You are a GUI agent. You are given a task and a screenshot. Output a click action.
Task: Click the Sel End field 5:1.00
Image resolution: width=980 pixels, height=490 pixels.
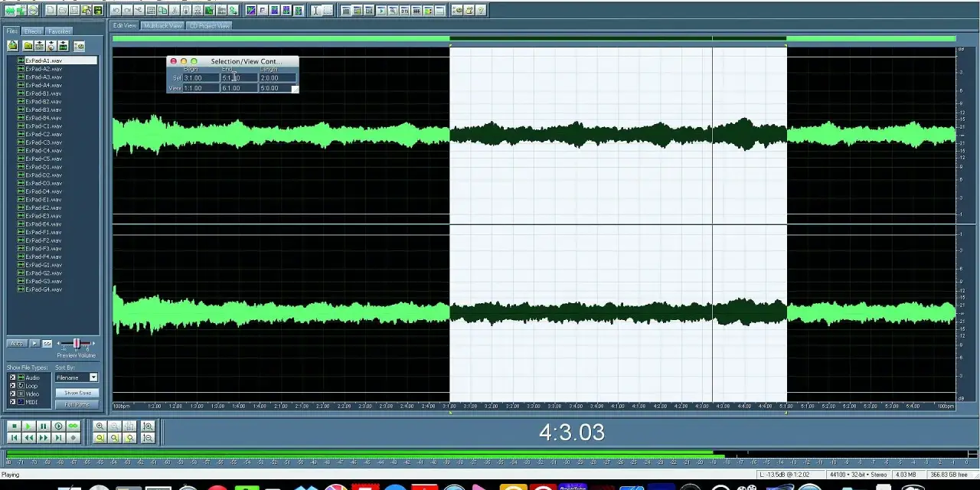tap(239, 78)
